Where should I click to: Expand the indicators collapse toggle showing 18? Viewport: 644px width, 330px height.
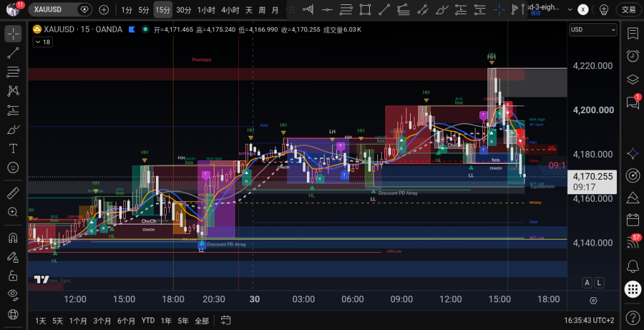point(43,42)
